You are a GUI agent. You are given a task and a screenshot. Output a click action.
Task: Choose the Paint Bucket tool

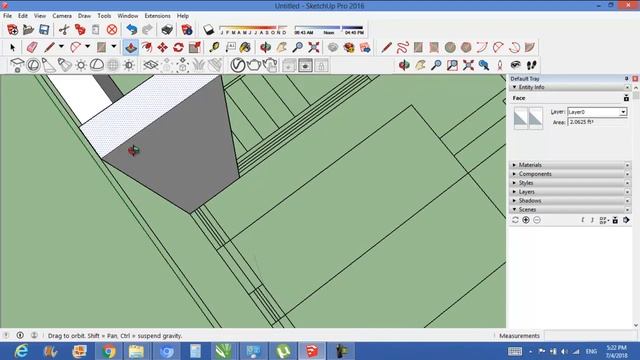[245, 47]
